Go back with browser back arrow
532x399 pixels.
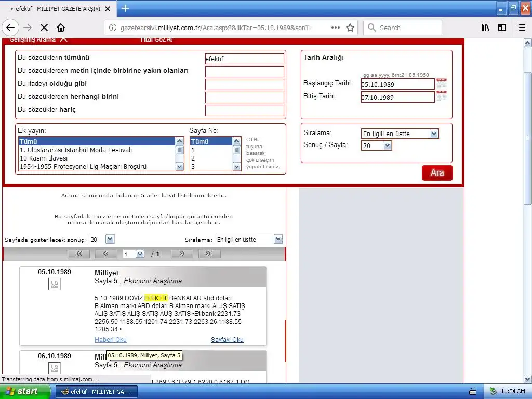pos(10,28)
